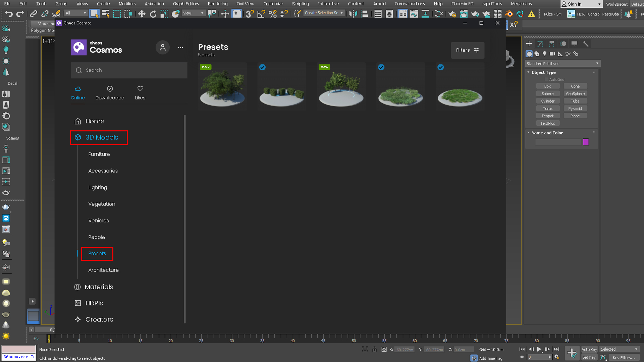The width and height of the screenshot is (644, 362).
Task: Switch to Lights category icon
Action: (x=544, y=54)
